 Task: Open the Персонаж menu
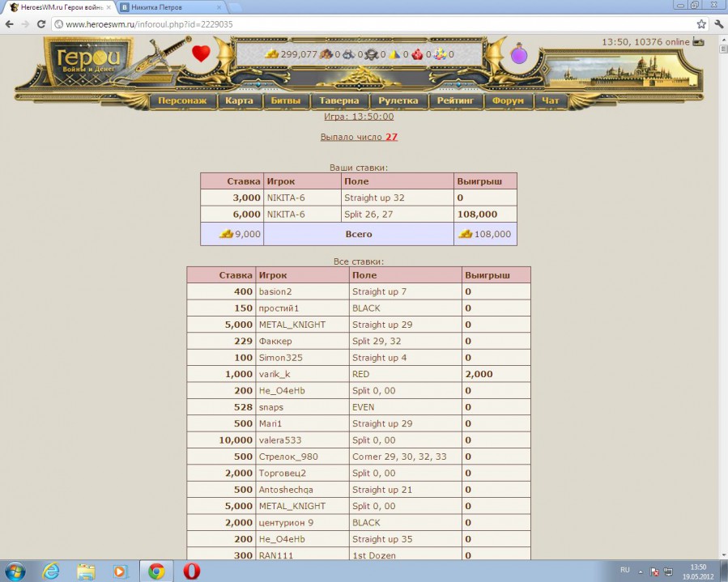tap(183, 101)
